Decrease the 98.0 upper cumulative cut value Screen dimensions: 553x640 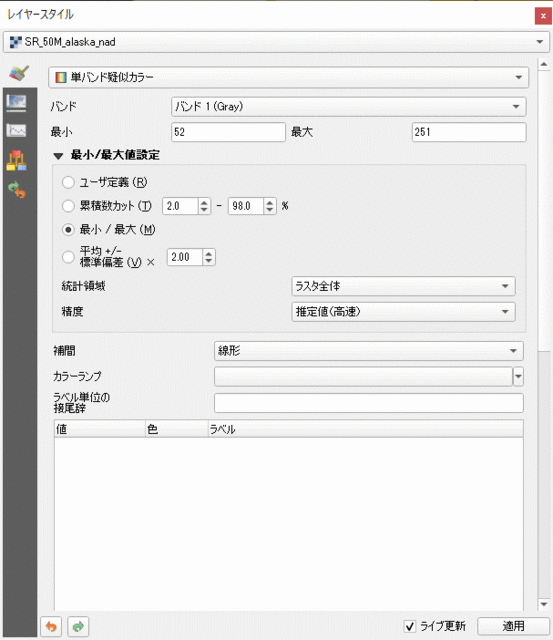tap(269, 210)
